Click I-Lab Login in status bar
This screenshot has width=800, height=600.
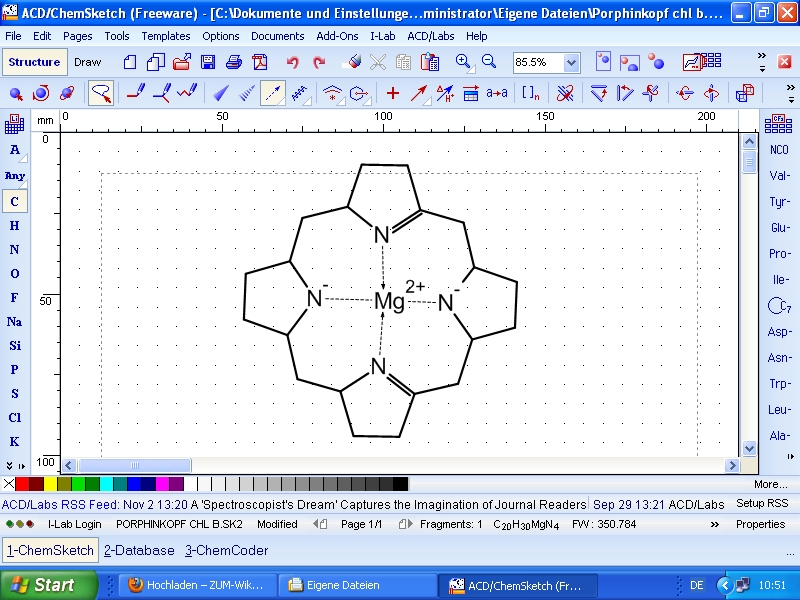[74, 524]
